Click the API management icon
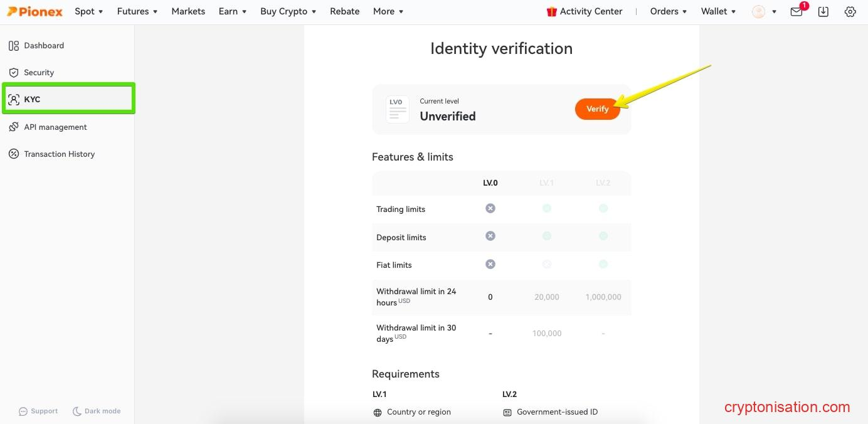 pos(14,127)
